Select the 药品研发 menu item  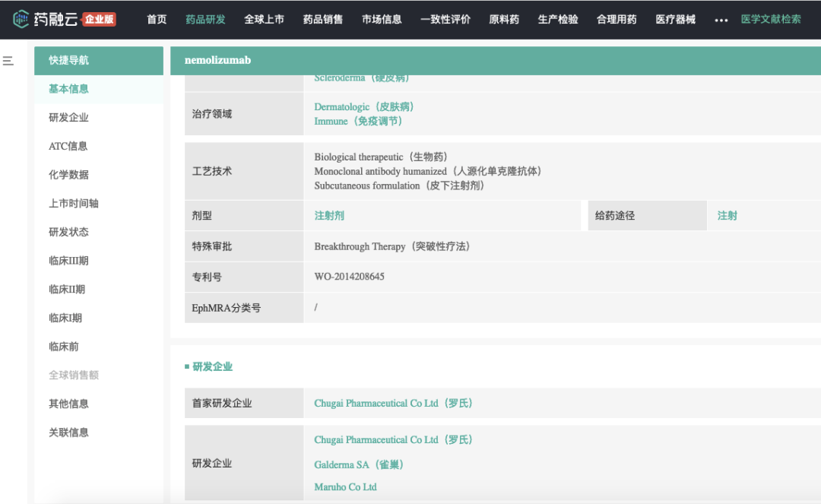coord(205,19)
